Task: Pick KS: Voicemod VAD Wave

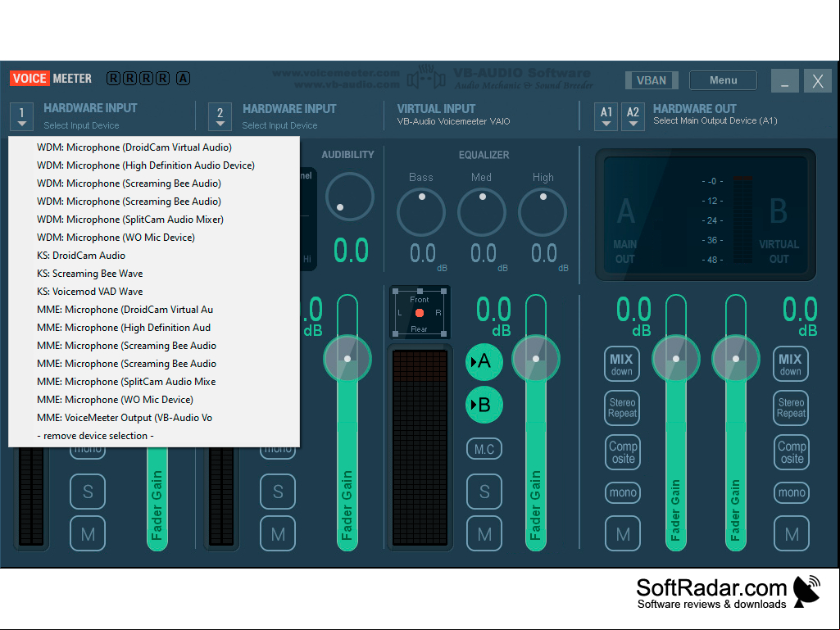Action: (x=154, y=292)
